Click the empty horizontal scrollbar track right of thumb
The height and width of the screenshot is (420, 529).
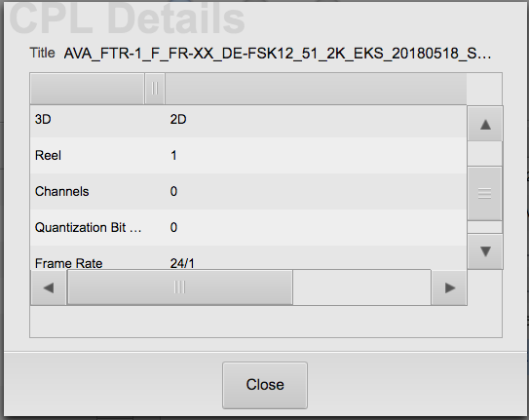click(361, 287)
